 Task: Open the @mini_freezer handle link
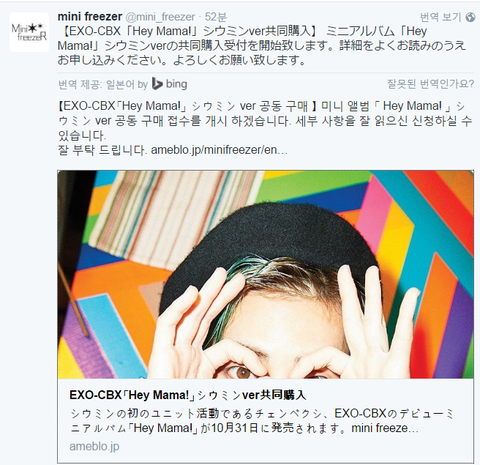click(x=160, y=17)
